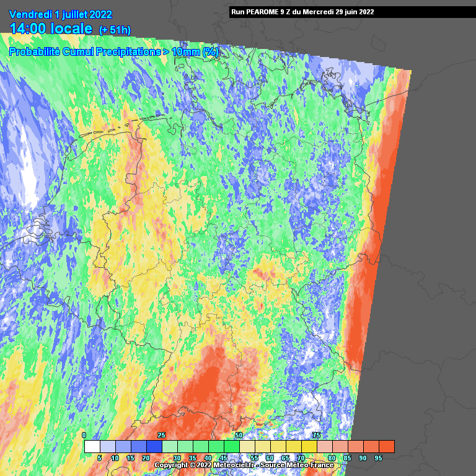The height and width of the screenshot is (476, 476).
Task: Click the '50' tick label above legend
Action: pos(239,436)
